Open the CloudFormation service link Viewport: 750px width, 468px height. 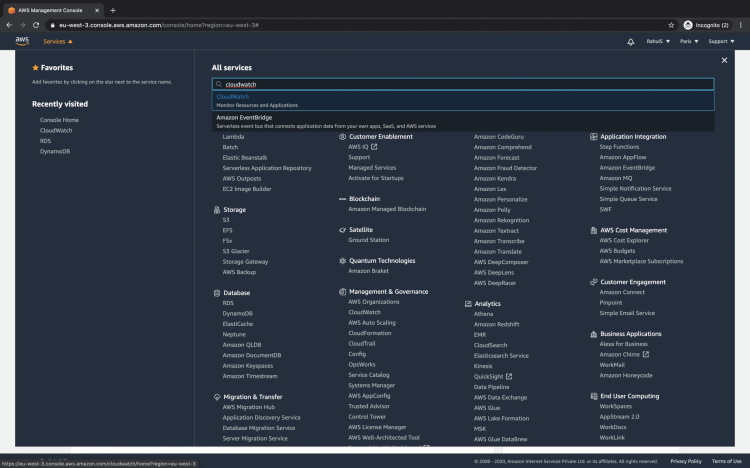(370, 334)
